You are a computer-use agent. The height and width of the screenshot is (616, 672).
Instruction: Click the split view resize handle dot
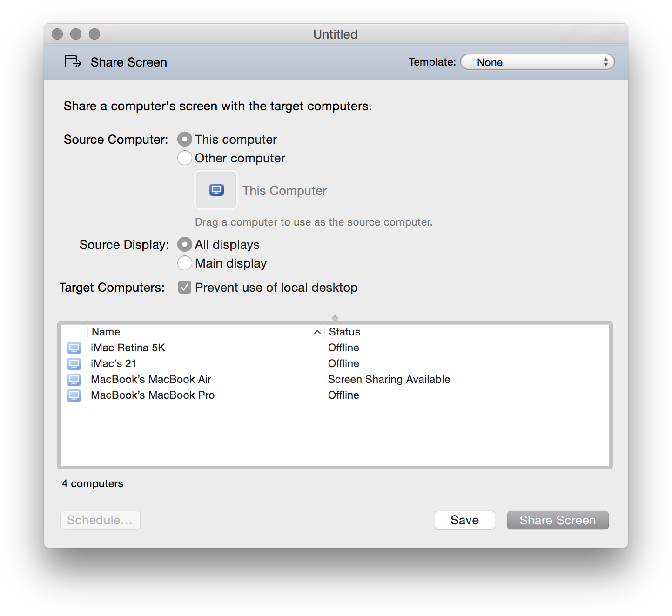335,318
